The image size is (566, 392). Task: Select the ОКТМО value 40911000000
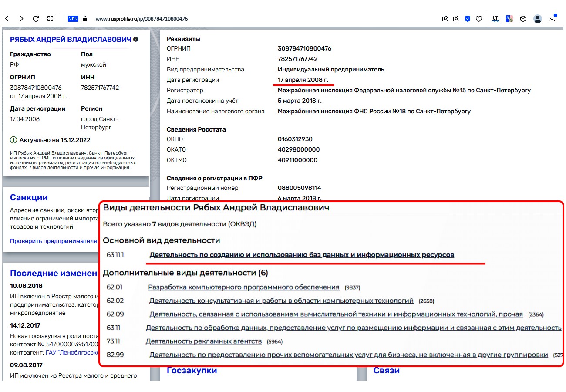(298, 160)
